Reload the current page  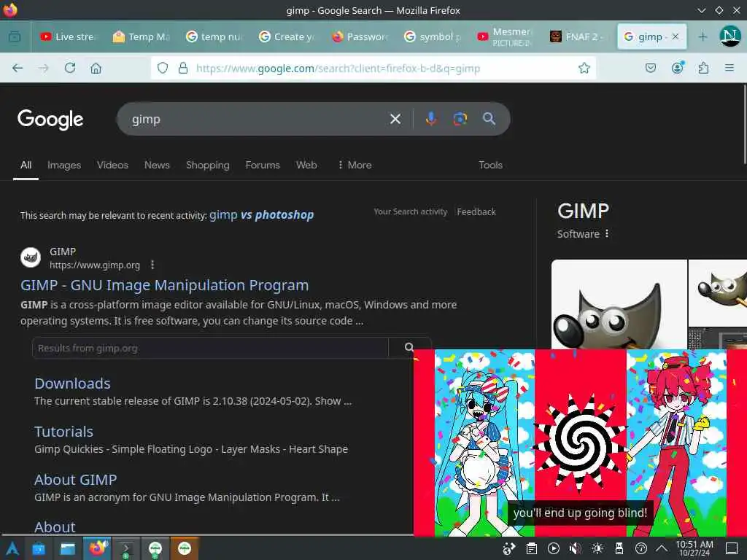pyautogui.click(x=70, y=68)
